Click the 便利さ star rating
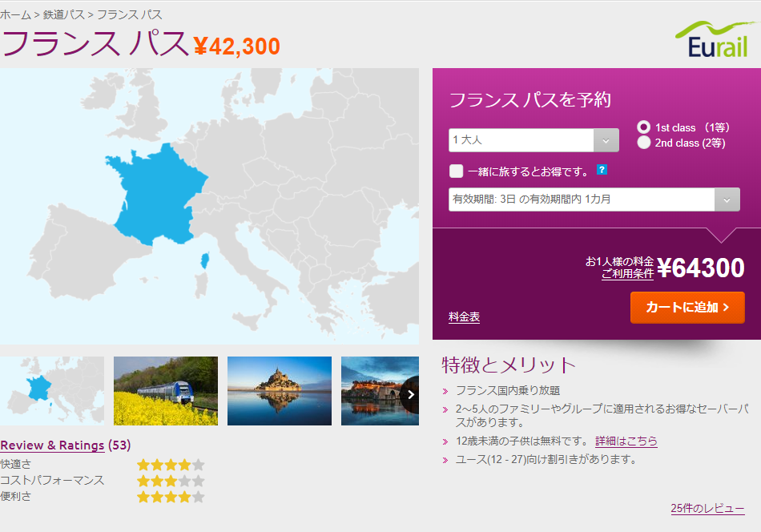 coord(171,497)
